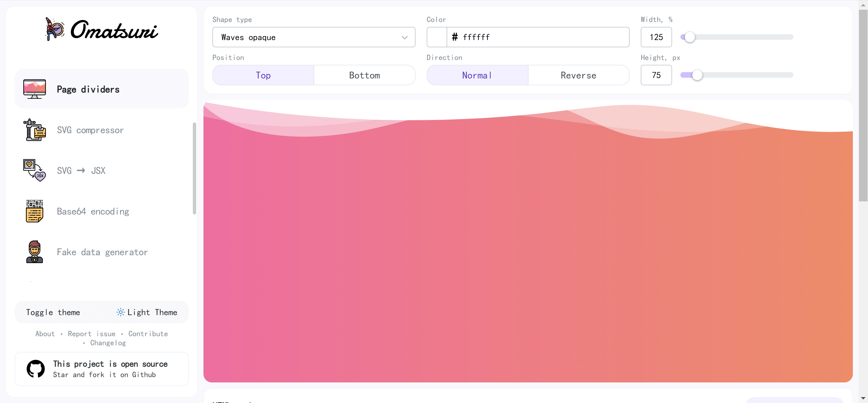868x403 pixels.
Task: Set position to Bottom
Action: pos(364,75)
